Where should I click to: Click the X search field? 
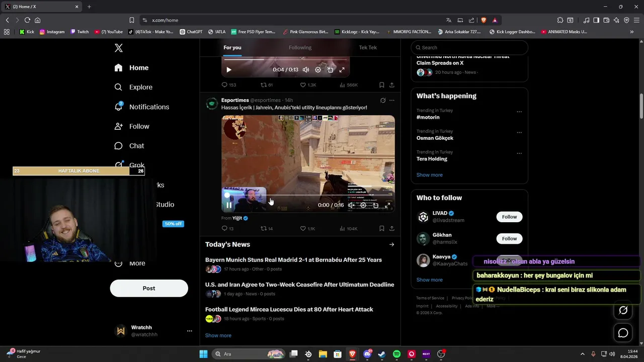click(469, 47)
